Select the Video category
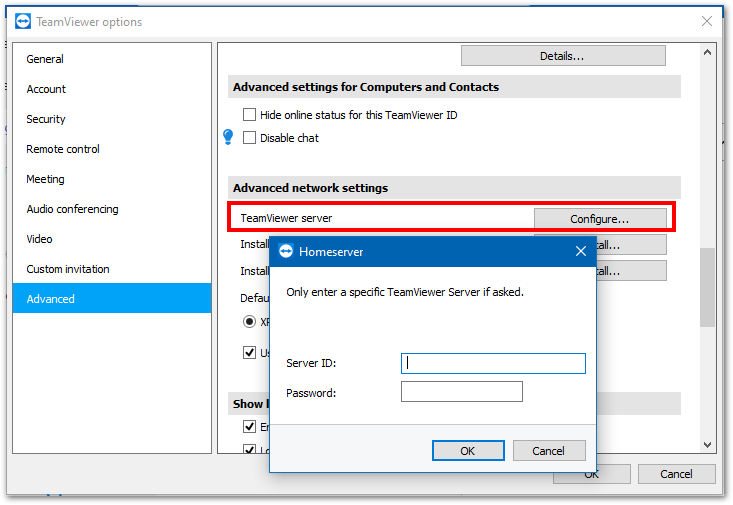This screenshot has height=505, width=733. pyautogui.click(x=112, y=239)
